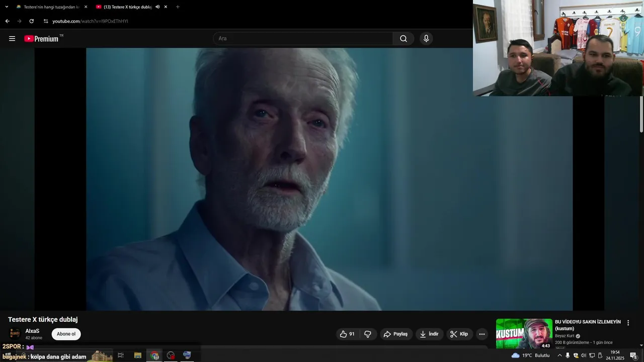
Task: Open the network tray icon
Action: (592, 355)
